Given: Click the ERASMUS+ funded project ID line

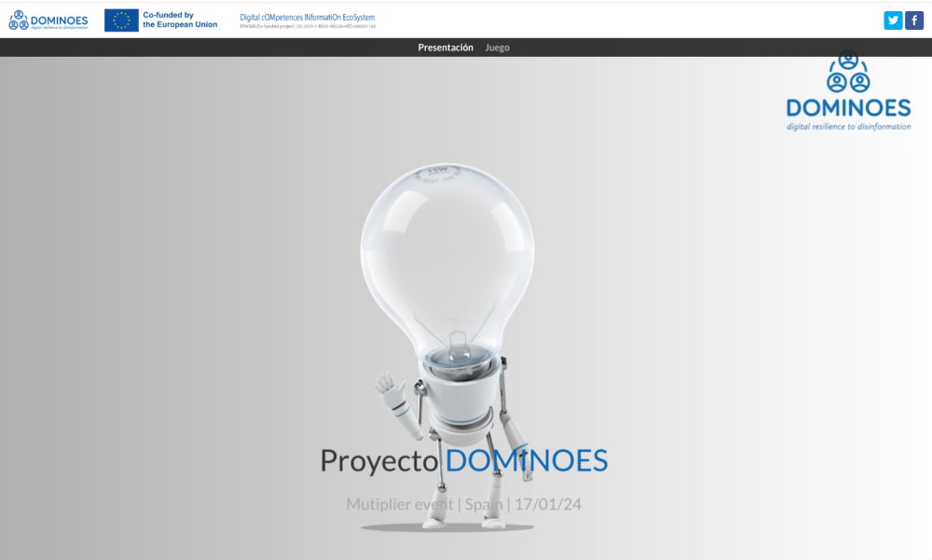Looking at the screenshot, I should (x=308, y=27).
